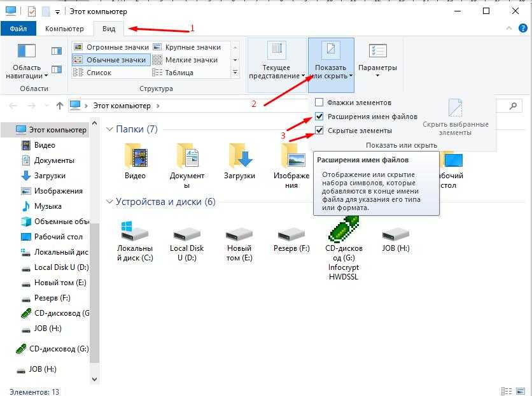Select Изображения in navigation tree
Image resolution: width=532 pixels, height=396 pixels.
(52, 191)
